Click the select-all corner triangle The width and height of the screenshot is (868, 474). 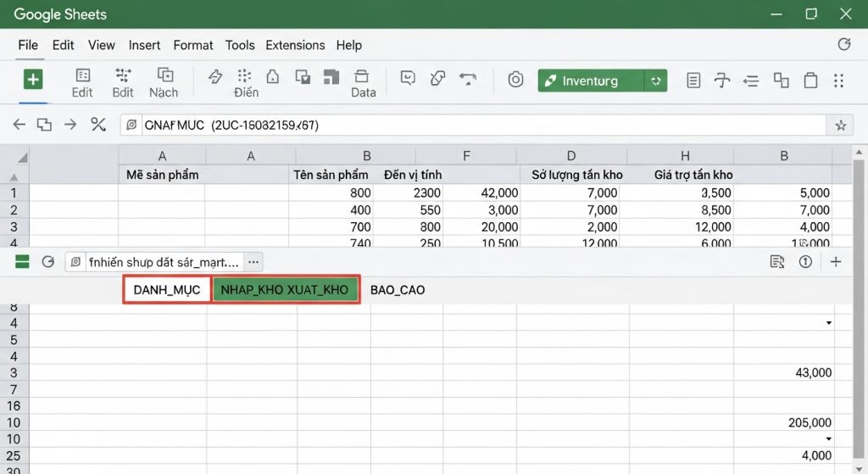(x=22, y=158)
